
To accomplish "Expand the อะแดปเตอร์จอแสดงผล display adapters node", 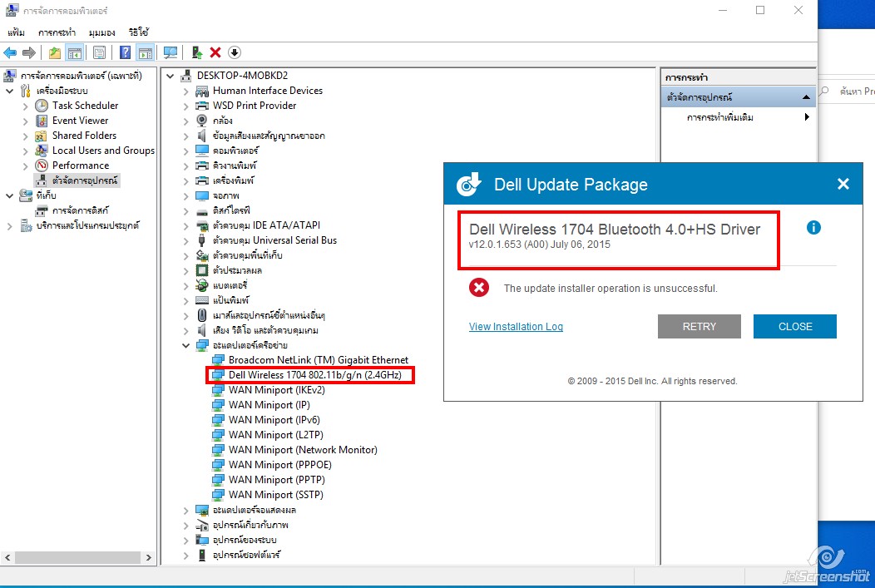I will (185, 510).
